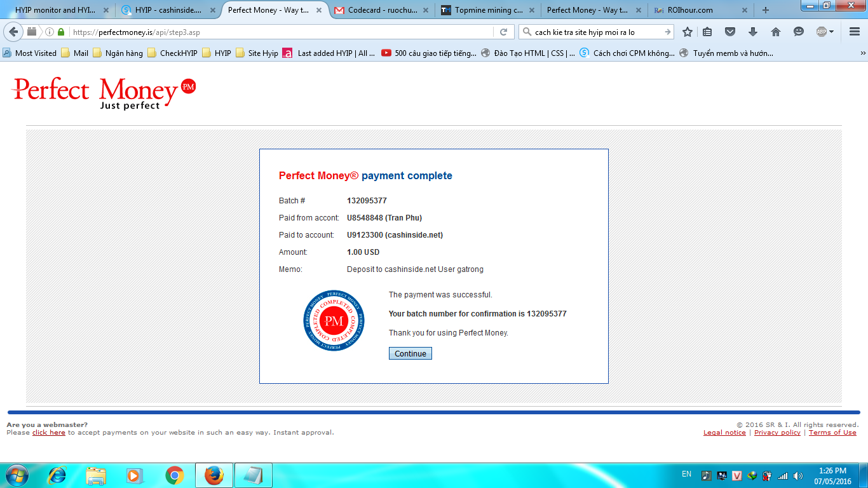
Task: Close the ROIhour.com tab
Action: coord(744,10)
